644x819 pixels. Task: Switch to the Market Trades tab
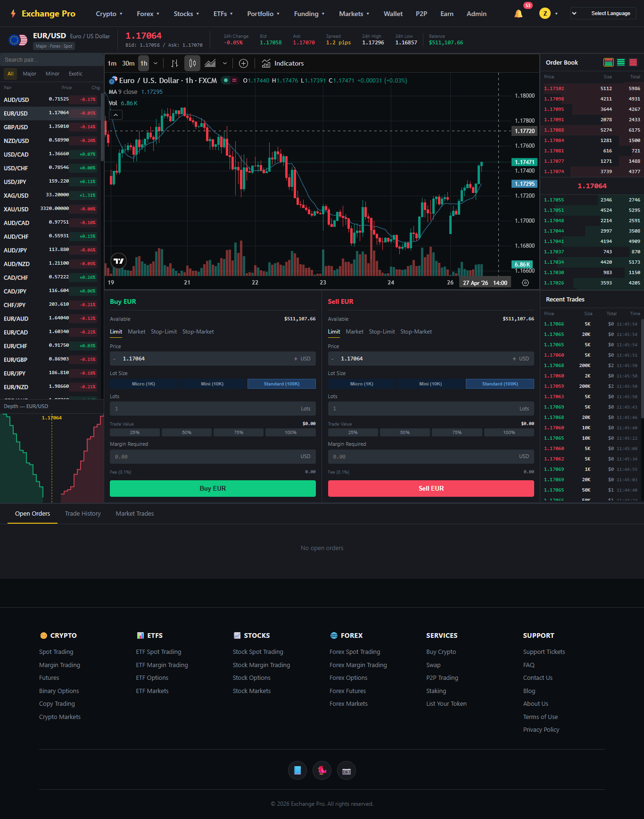(x=135, y=513)
